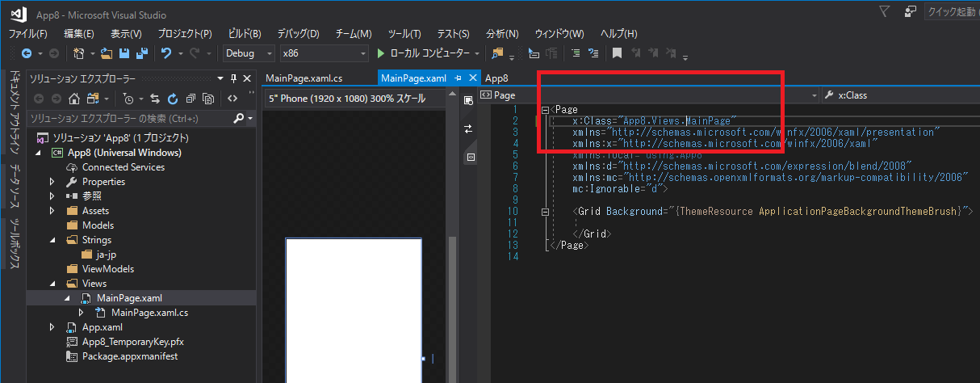This screenshot has height=383, width=980.
Task: Collapse the Grid tag outlining in the editor
Action: tap(546, 211)
